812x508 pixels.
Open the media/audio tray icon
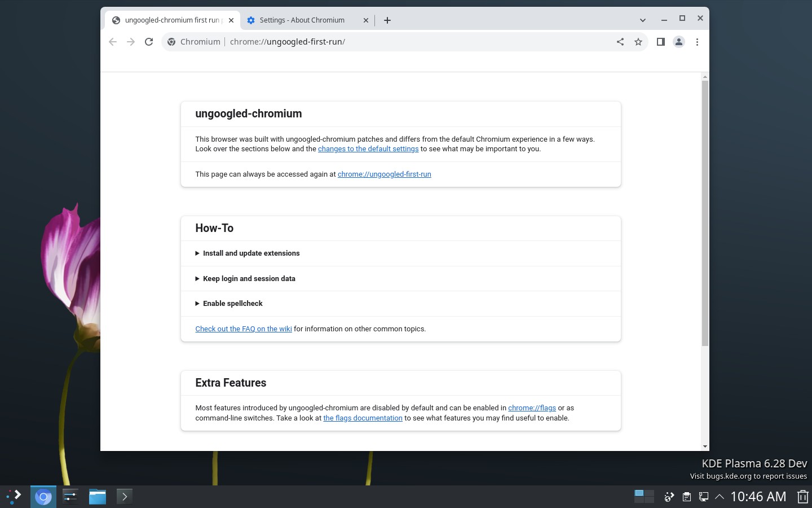(669, 497)
